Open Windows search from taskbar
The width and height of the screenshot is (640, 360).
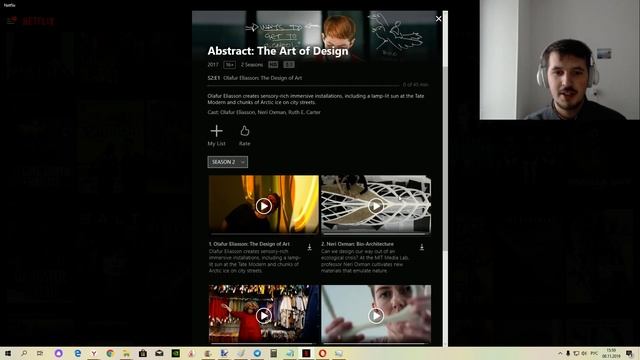(x=24, y=353)
